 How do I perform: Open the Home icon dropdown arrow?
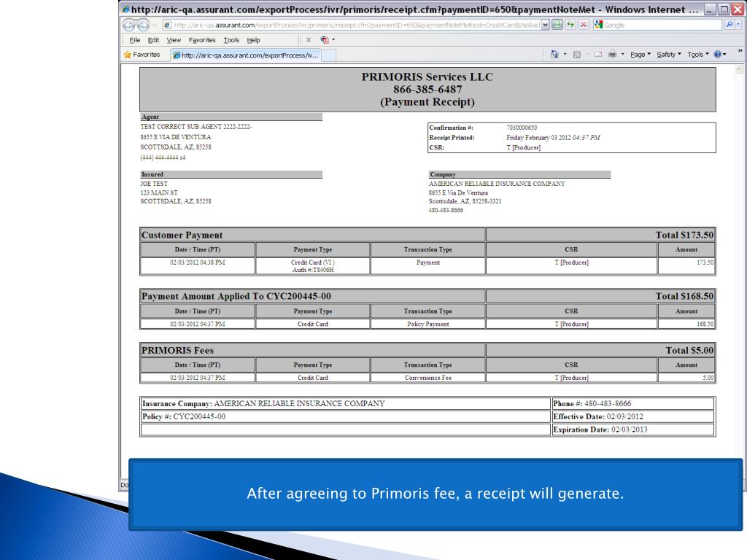click(x=565, y=54)
